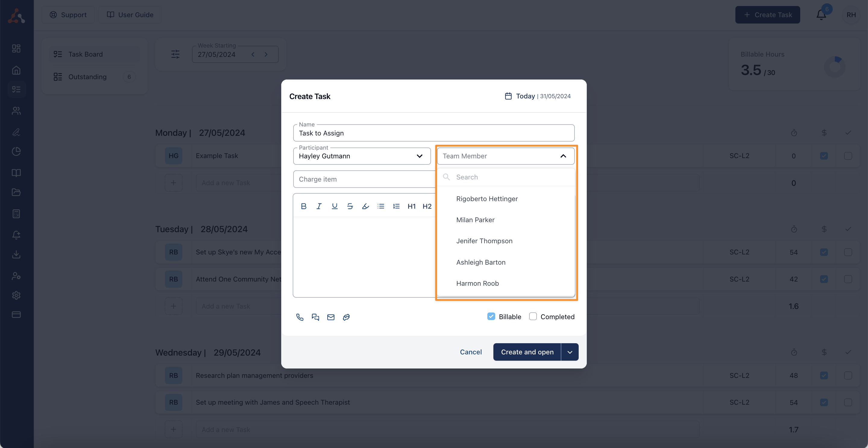The image size is (868, 448).
Task: Expand the Create and open split-button arrow
Action: (570, 352)
